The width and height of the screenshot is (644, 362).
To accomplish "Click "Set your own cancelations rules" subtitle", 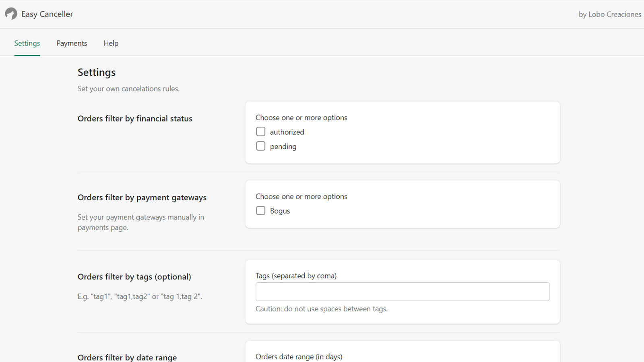I will click(128, 88).
